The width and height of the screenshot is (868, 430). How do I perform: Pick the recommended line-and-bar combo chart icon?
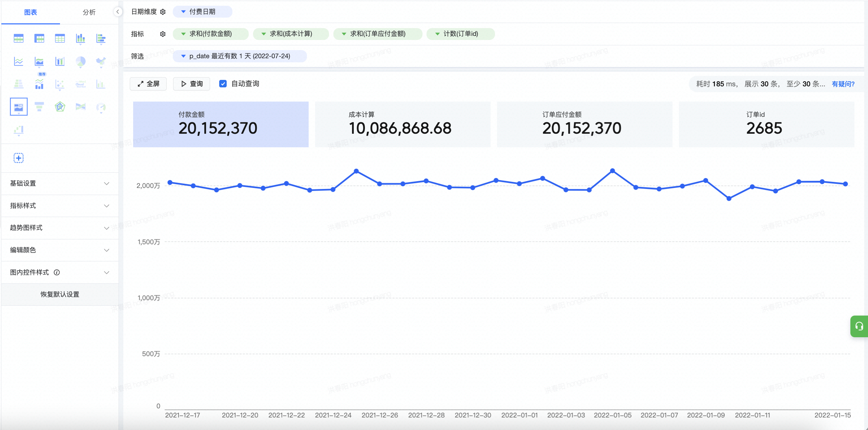click(x=39, y=84)
